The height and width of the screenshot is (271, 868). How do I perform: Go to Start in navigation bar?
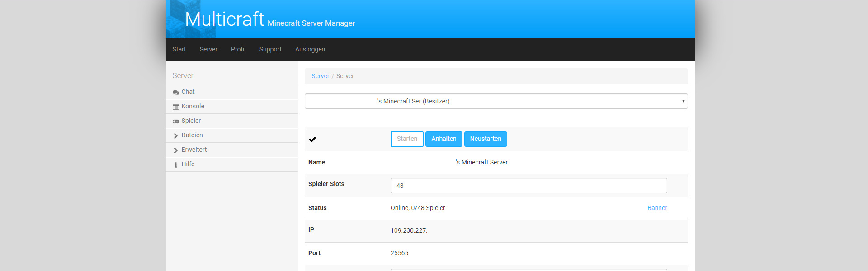coord(179,49)
